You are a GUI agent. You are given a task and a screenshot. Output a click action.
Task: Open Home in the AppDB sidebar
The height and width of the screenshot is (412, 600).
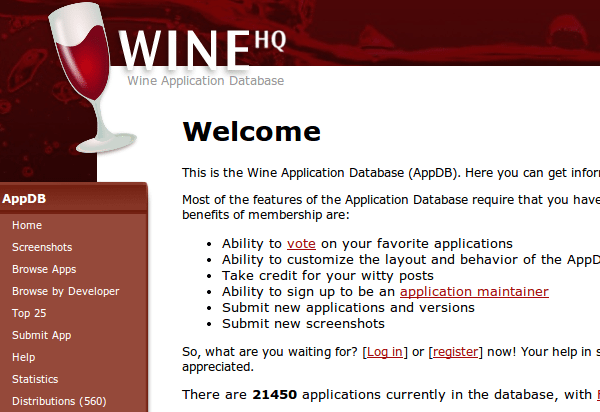[x=27, y=225]
